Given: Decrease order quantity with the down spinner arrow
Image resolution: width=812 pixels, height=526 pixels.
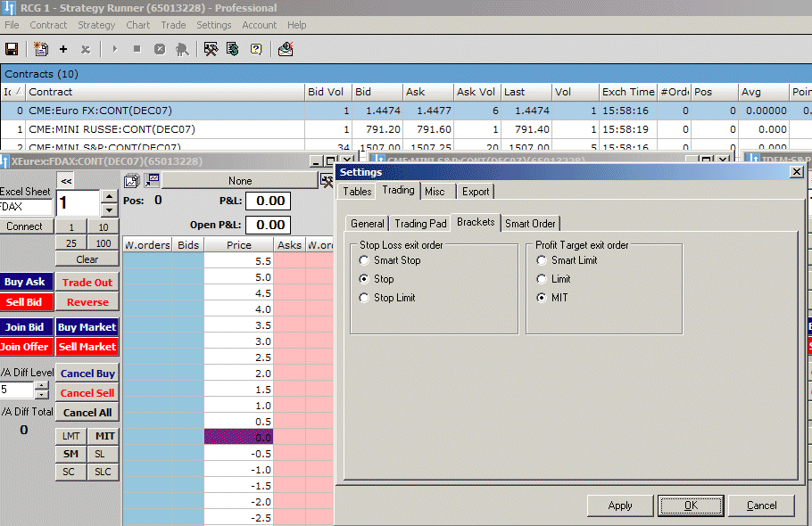Looking at the screenshot, I should pos(109,210).
